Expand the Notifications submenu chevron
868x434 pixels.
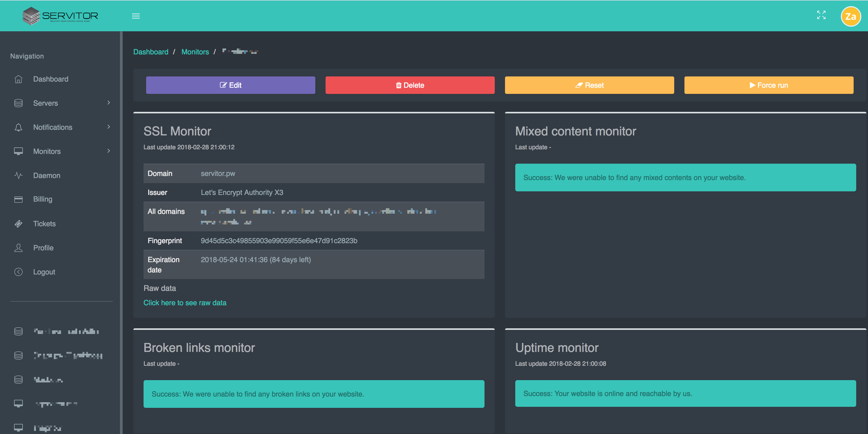point(108,127)
